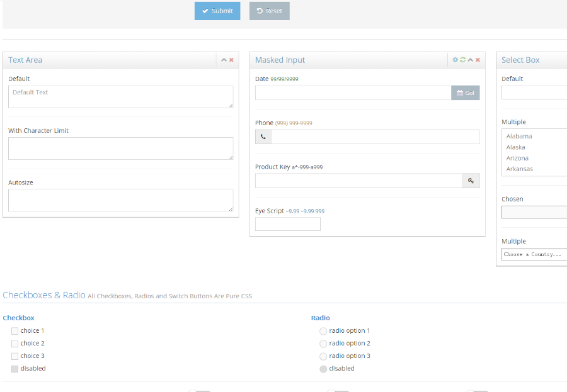Collapse the Text Area panel
This screenshot has height=392, width=567.
pyautogui.click(x=224, y=60)
